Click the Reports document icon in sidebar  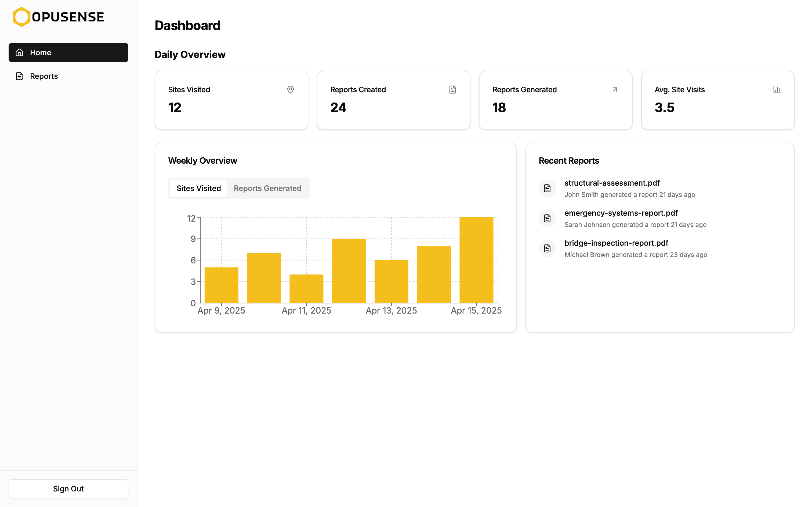click(19, 76)
